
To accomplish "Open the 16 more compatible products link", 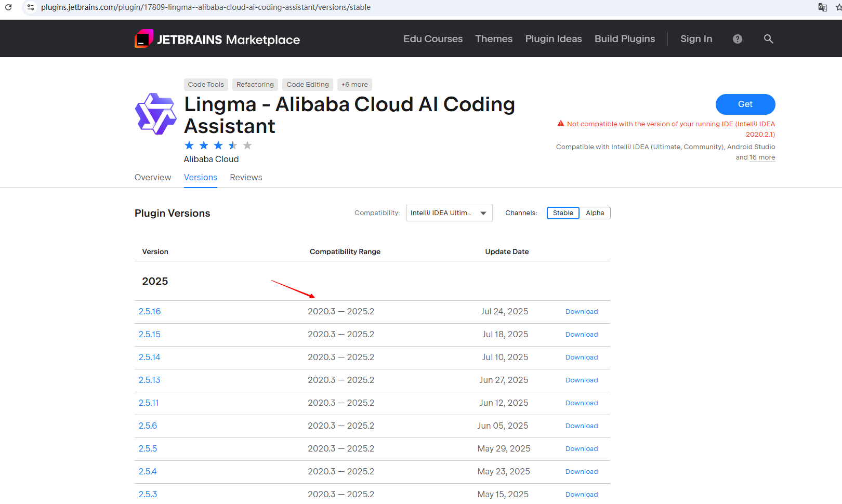I will click(762, 157).
